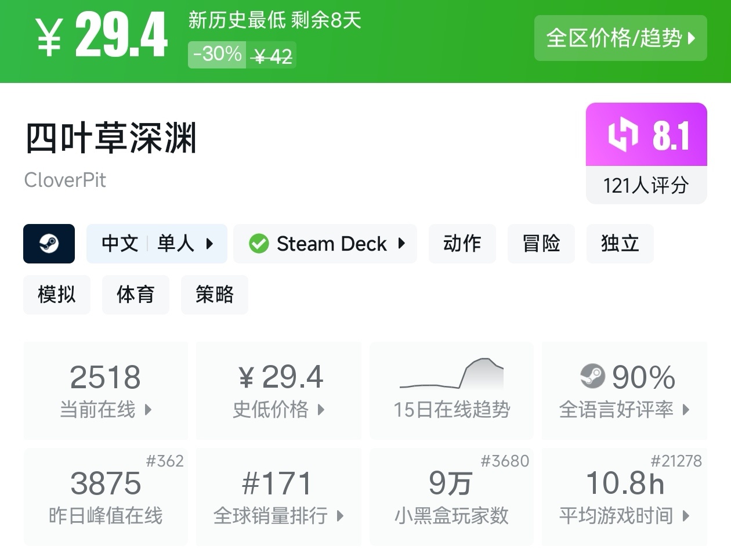Click the Steam platform icon

click(49, 244)
